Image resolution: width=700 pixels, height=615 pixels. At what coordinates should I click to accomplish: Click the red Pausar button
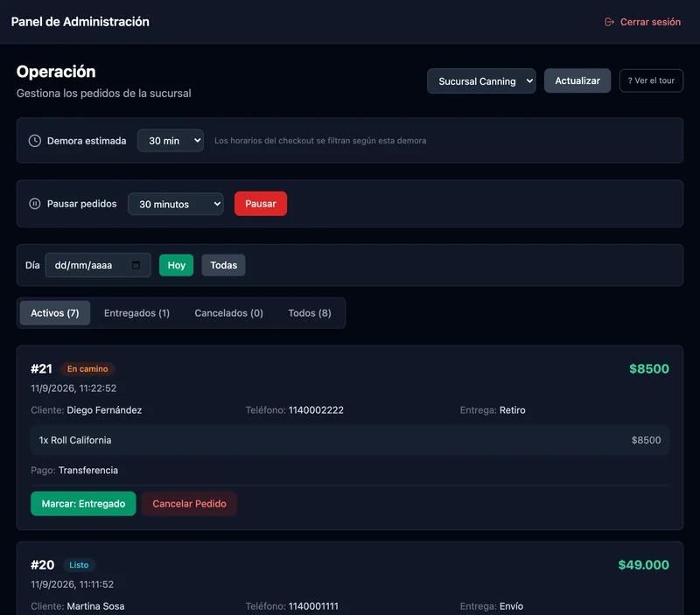(261, 204)
